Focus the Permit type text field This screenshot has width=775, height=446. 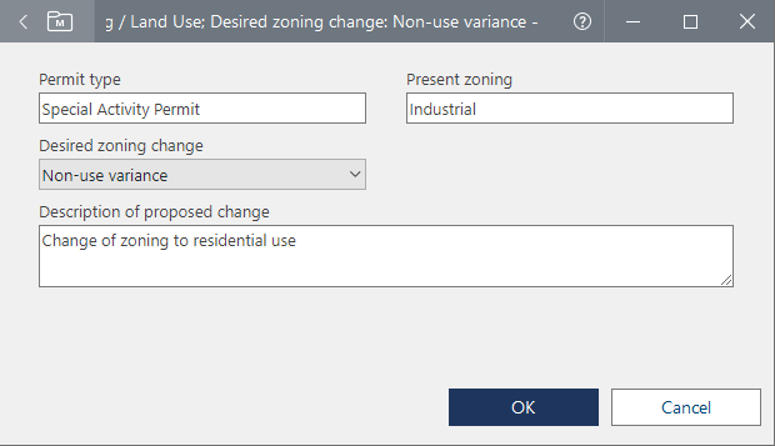[x=202, y=109]
